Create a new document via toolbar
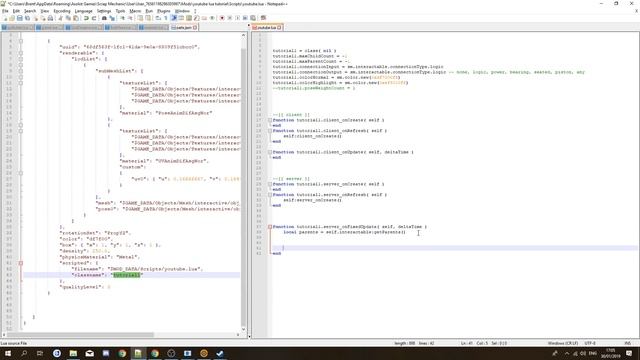The height and width of the screenshot is (360, 640). (5, 18)
